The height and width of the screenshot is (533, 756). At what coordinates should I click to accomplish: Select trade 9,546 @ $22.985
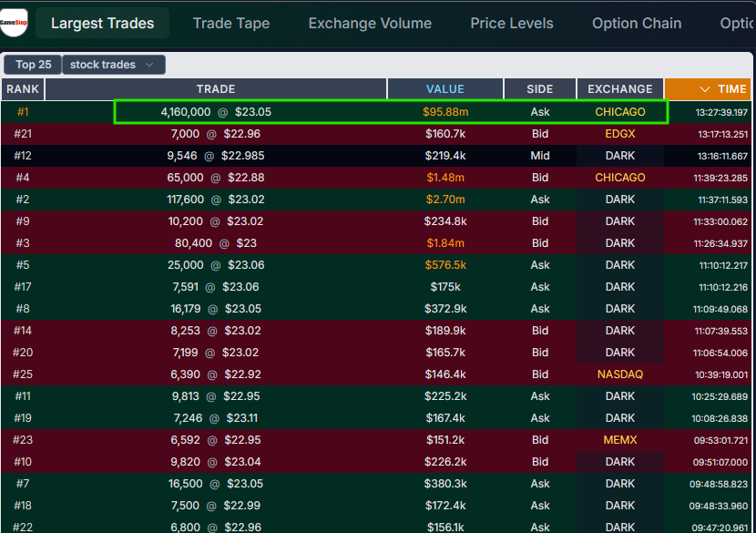(x=216, y=156)
